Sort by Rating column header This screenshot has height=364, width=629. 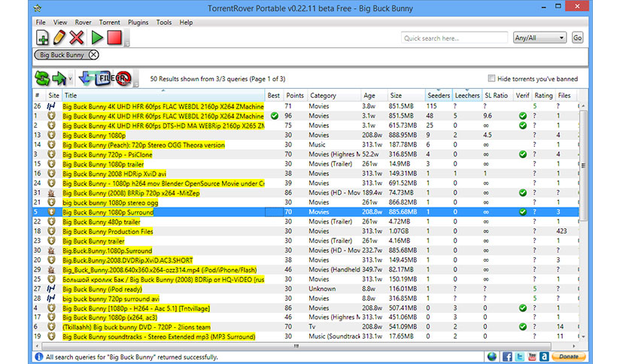[x=543, y=96]
